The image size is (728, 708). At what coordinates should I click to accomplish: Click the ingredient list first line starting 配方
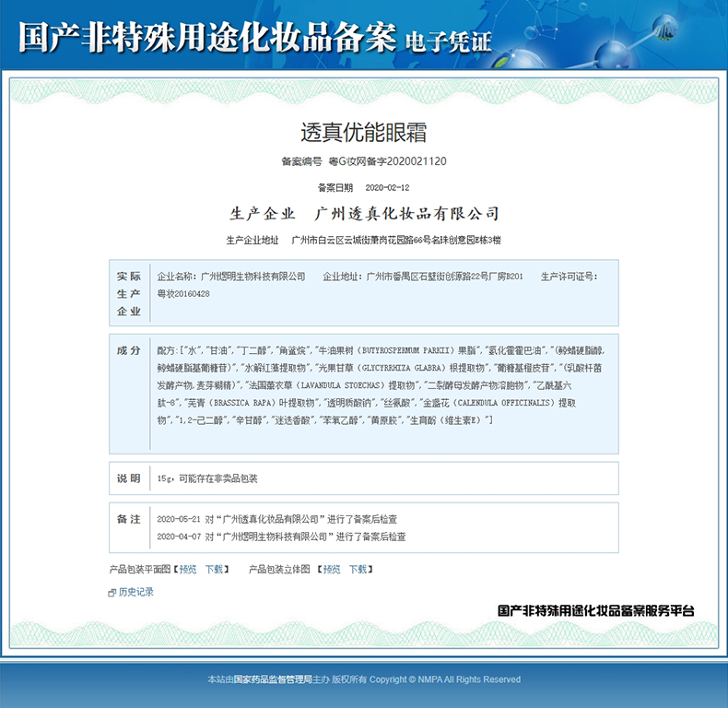tap(381, 350)
